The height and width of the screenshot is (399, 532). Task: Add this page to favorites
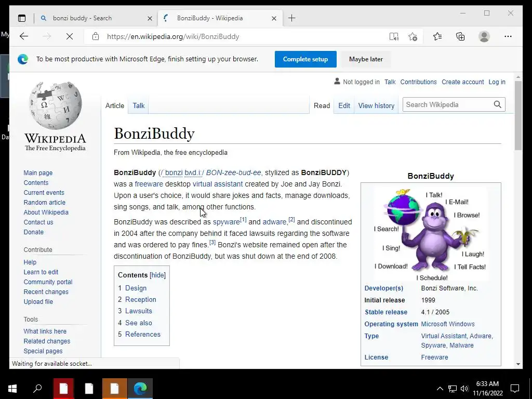[x=413, y=36]
